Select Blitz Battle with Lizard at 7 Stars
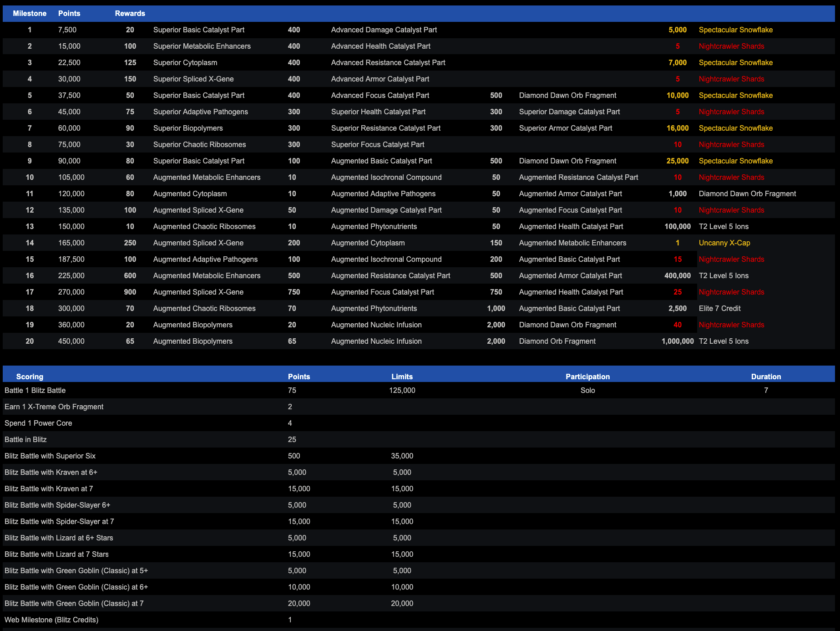The height and width of the screenshot is (631, 840). pyautogui.click(x=56, y=554)
